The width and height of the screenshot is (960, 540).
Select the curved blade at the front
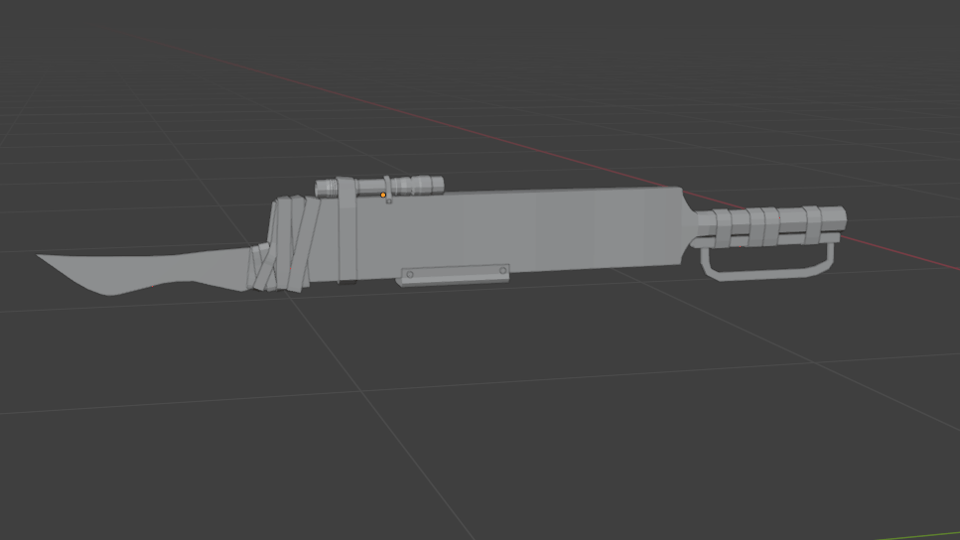[144, 272]
